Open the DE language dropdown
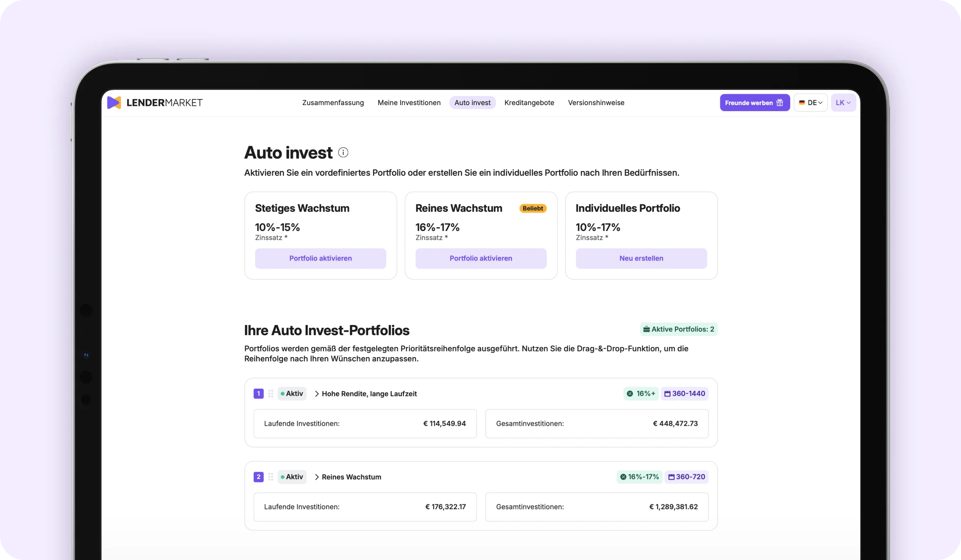 click(x=810, y=103)
